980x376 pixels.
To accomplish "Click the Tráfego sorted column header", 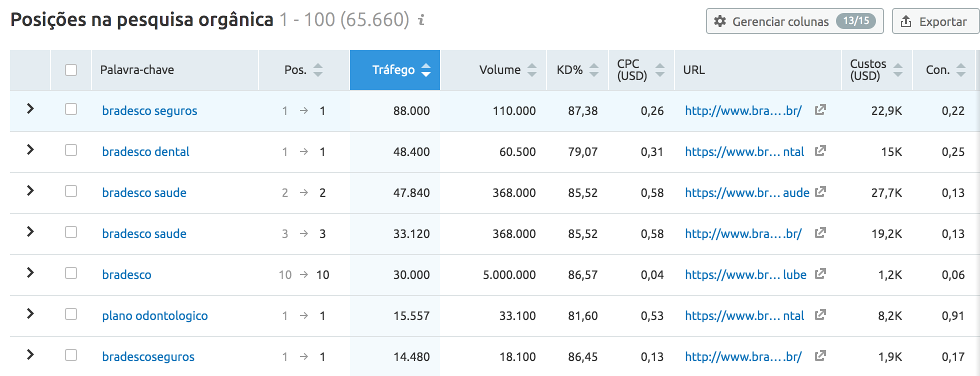I will click(x=395, y=70).
